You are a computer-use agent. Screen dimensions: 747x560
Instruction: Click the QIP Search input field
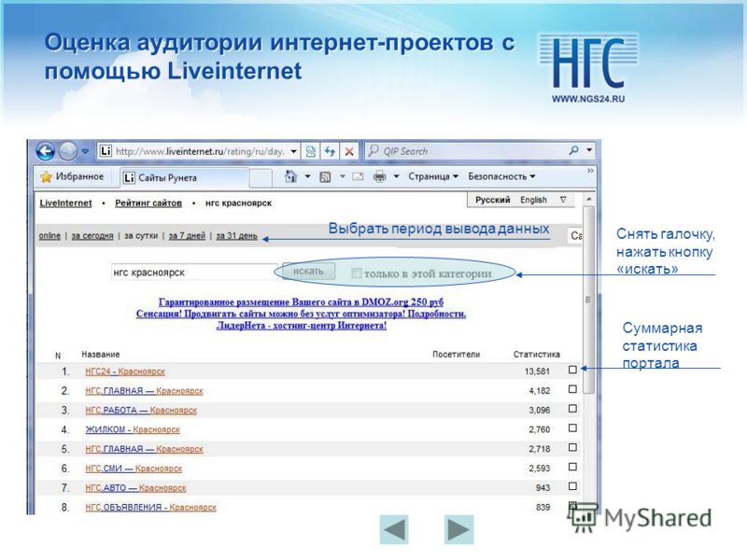coord(466,151)
